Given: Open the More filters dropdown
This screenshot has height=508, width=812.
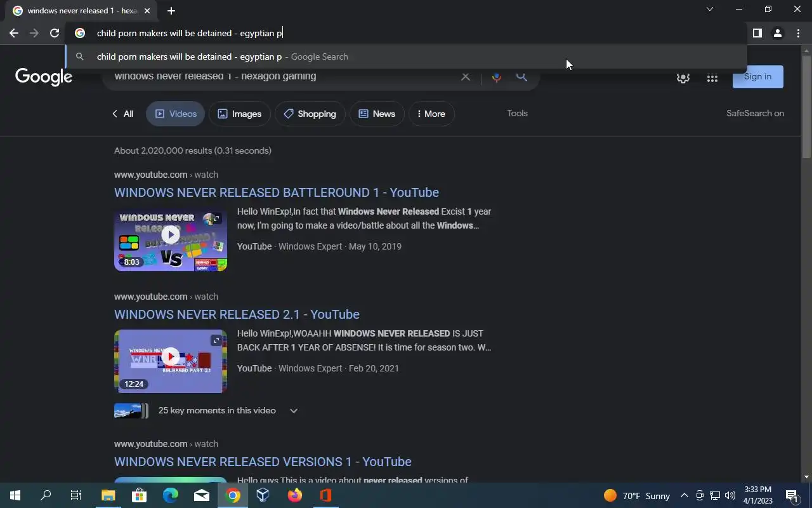Looking at the screenshot, I should (x=431, y=114).
